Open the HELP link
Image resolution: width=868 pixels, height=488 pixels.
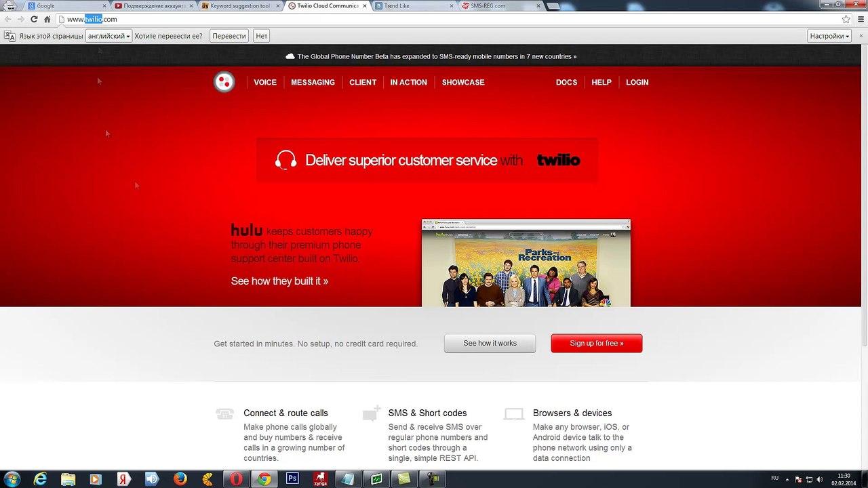click(601, 83)
